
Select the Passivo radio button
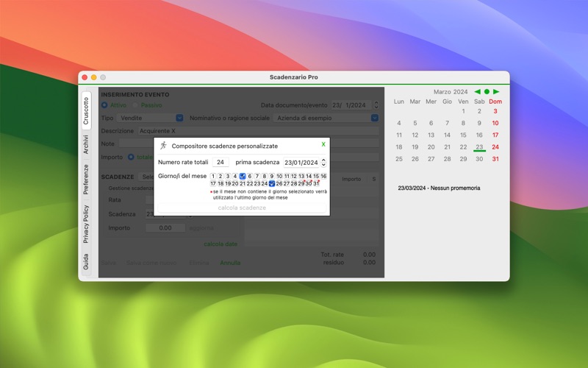135,105
